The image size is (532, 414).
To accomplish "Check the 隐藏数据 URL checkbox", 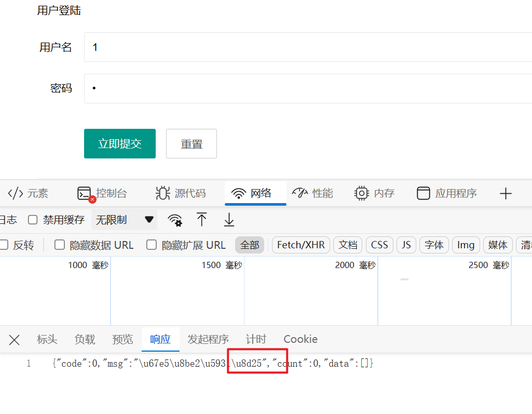I will (x=60, y=245).
